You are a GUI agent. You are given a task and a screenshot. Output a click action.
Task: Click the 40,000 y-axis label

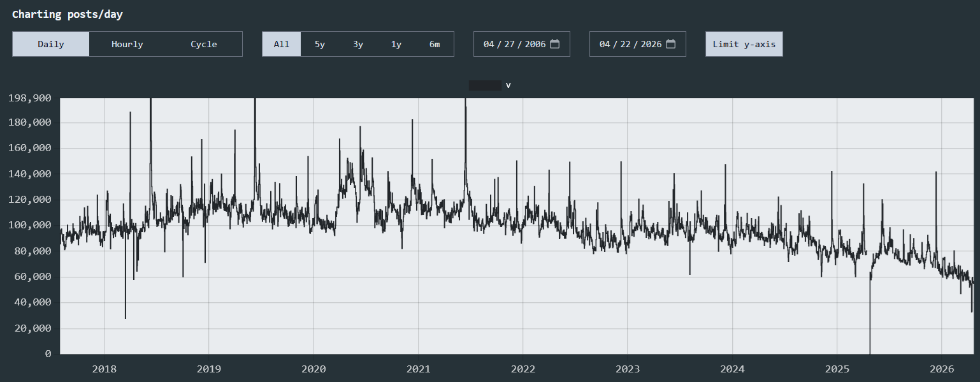(x=33, y=302)
